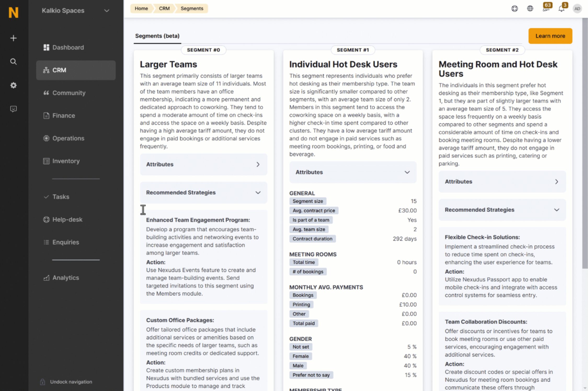588x391 pixels.
Task: Click the Avg. contract price tag
Action: tap(314, 211)
